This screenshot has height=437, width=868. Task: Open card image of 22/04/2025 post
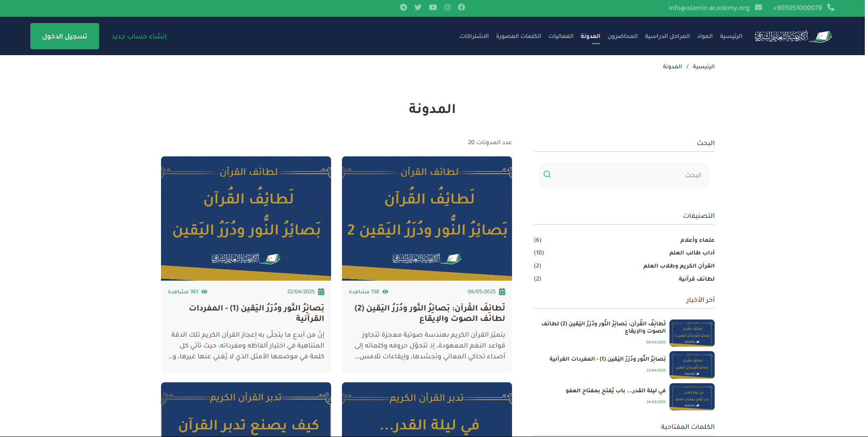[246, 218]
